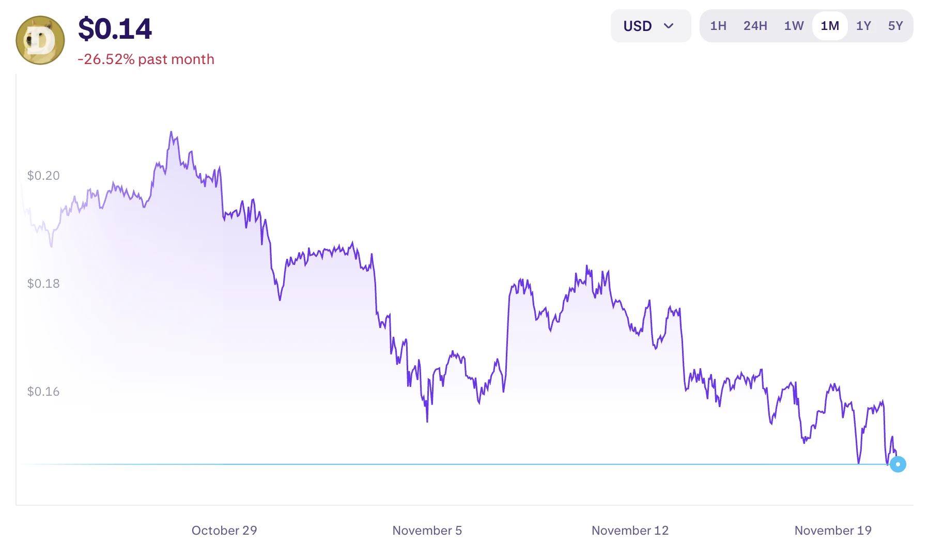
Task: Click the $0.14 price heading
Action: click(x=115, y=29)
